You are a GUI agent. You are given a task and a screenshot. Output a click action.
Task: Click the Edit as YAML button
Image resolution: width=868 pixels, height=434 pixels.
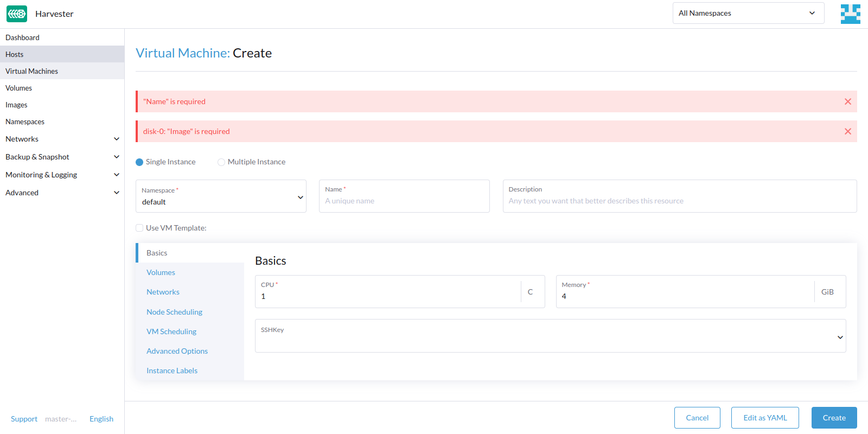[x=765, y=418]
